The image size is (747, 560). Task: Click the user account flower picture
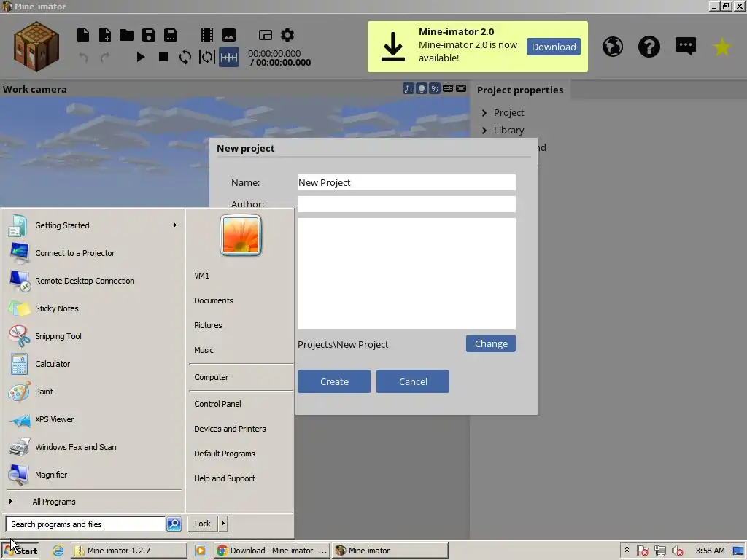pos(241,236)
